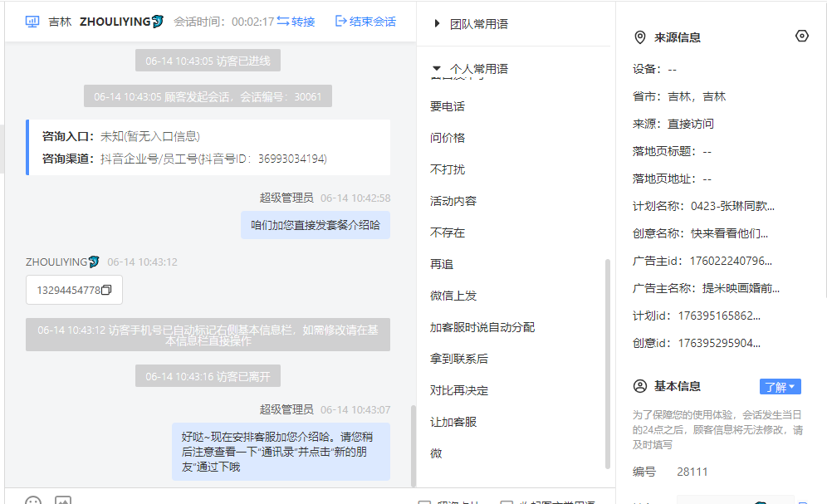Select the 微信上发 quick phrase
Image resolution: width=827 pixels, height=504 pixels.
pos(453,296)
